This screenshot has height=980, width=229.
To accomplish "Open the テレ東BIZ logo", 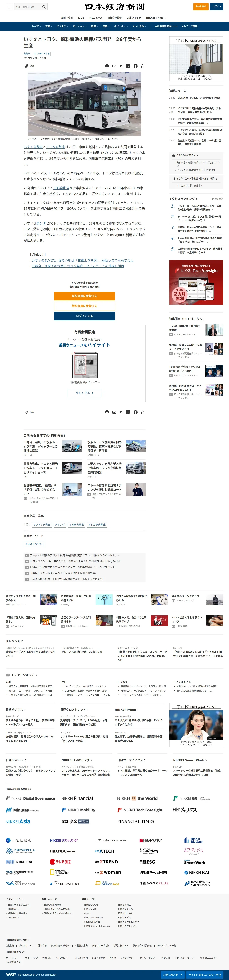I will click(x=60, y=862).
